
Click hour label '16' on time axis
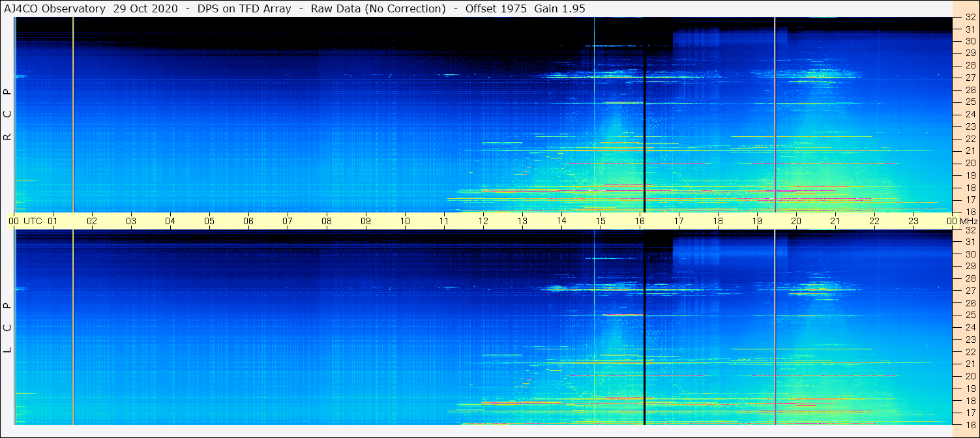(x=640, y=221)
